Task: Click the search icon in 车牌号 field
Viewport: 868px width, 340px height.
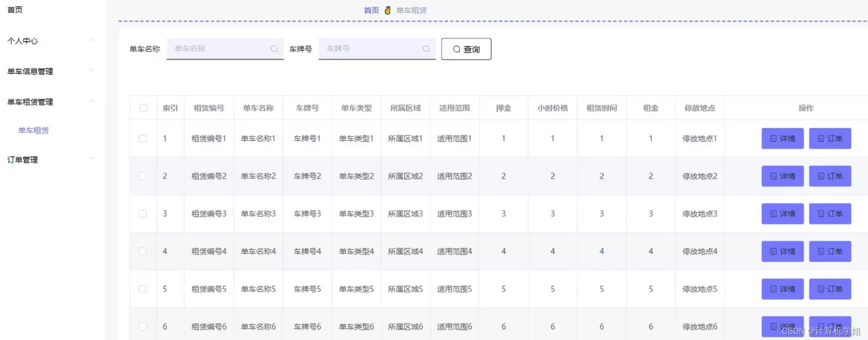Action: pos(426,49)
